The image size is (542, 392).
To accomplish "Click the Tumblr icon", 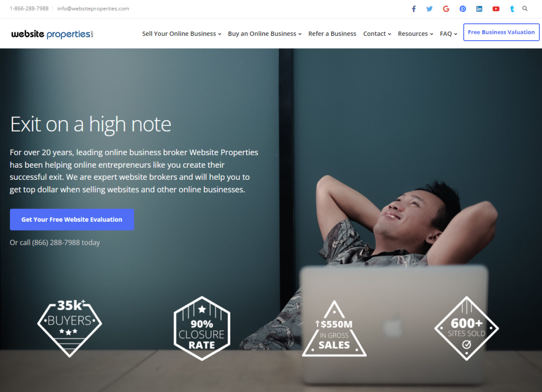I will click(512, 8).
